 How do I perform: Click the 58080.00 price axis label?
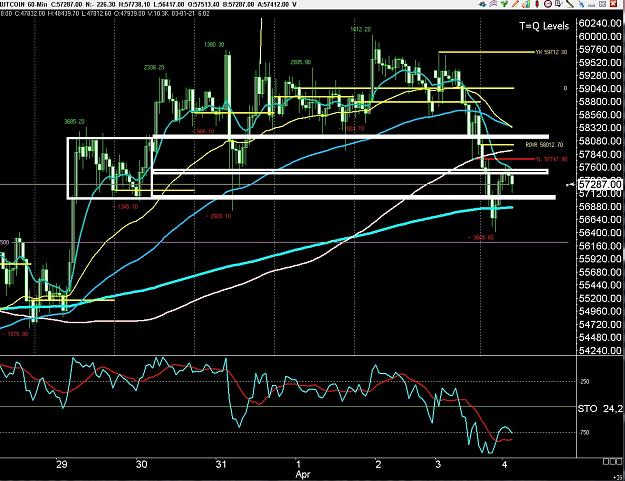click(x=600, y=141)
